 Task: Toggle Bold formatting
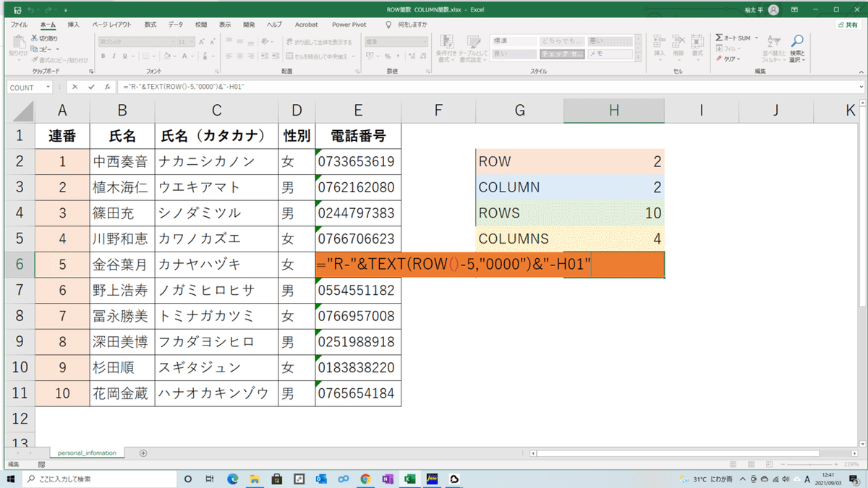point(103,56)
